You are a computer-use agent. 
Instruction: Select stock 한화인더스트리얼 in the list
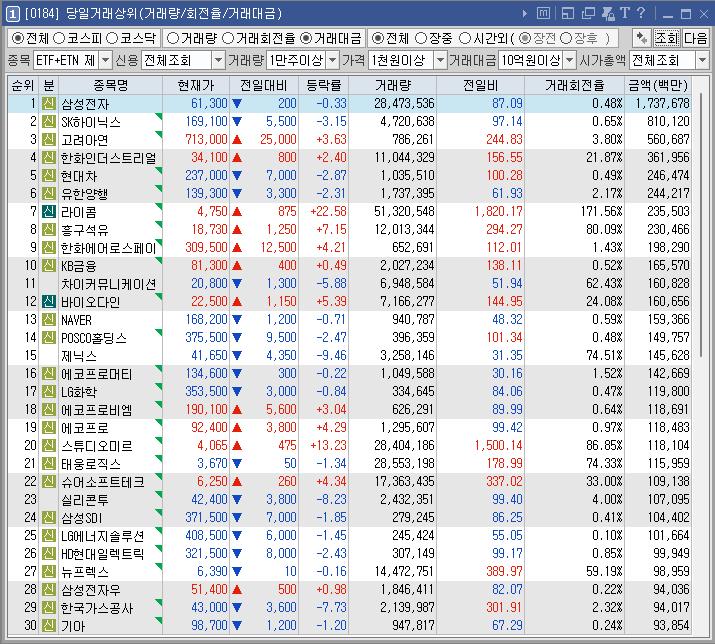(109, 158)
